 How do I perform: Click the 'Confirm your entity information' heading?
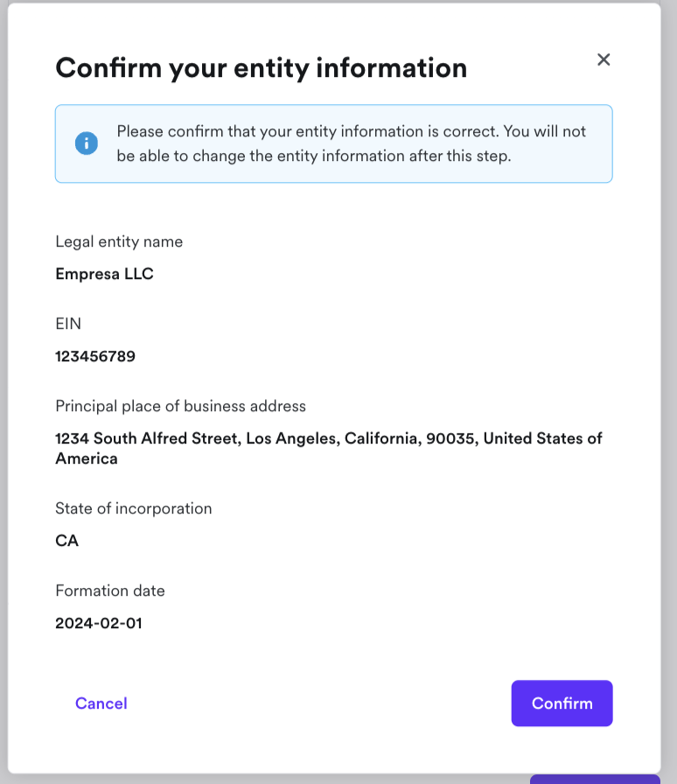click(x=261, y=67)
